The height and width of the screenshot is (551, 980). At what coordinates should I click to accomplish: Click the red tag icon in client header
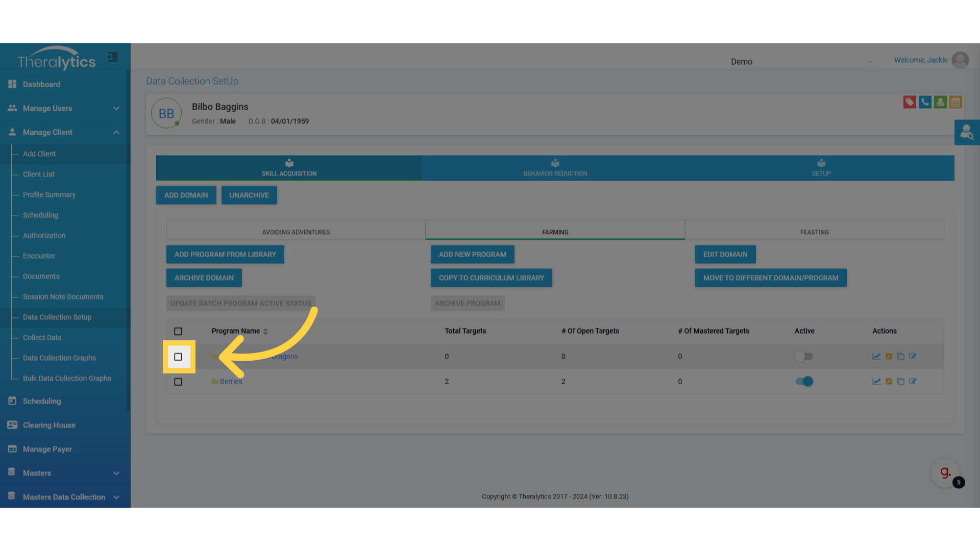click(x=909, y=102)
